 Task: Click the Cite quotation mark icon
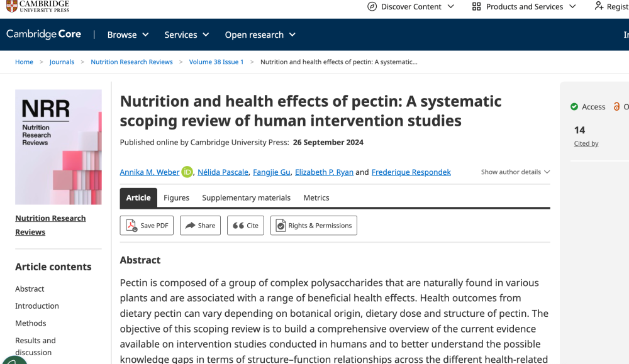(x=238, y=225)
